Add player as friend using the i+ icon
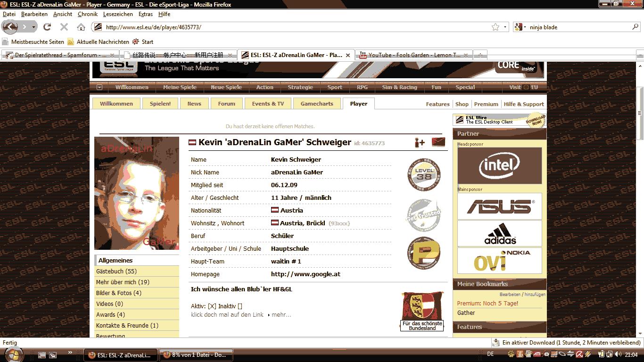The image size is (644, 362). pos(419,142)
